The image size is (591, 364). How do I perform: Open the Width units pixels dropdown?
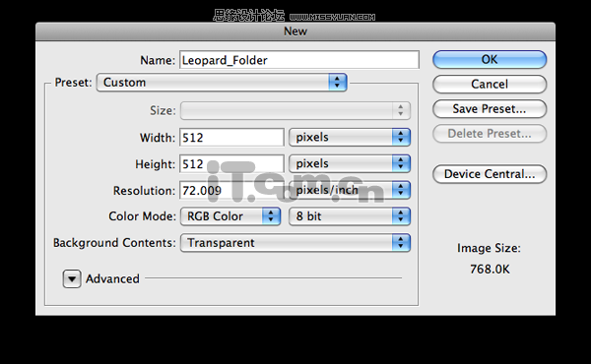350,138
